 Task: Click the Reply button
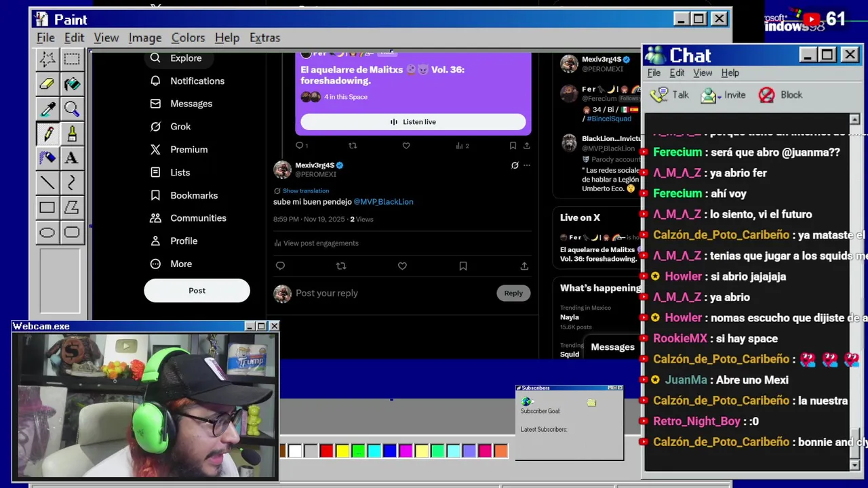coord(513,293)
